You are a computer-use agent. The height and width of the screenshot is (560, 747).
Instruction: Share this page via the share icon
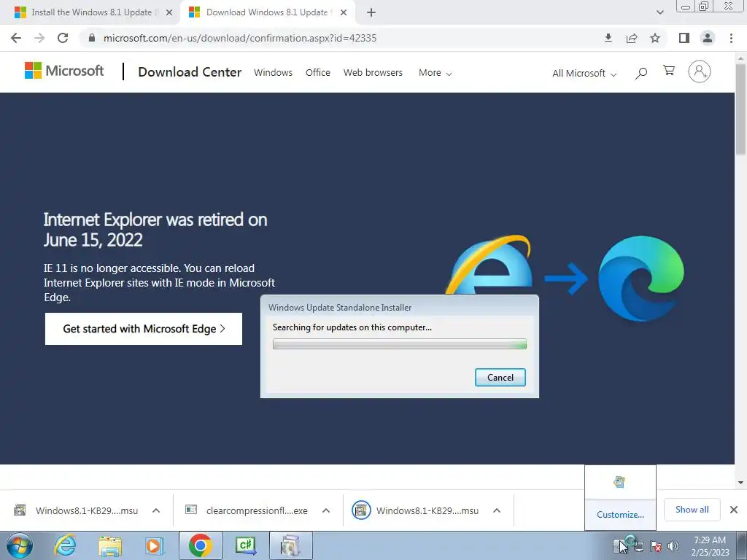(x=632, y=38)
